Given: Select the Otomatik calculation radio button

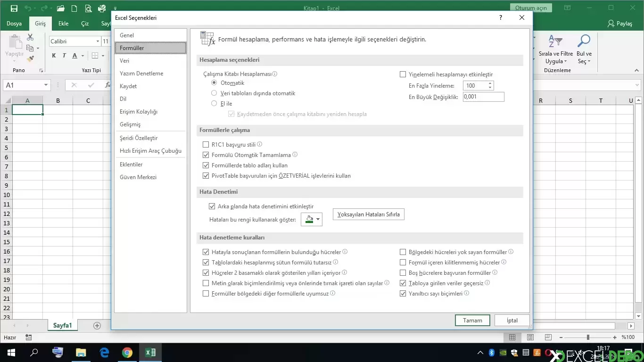Looking at the screenshot, I should pos(214,83).
